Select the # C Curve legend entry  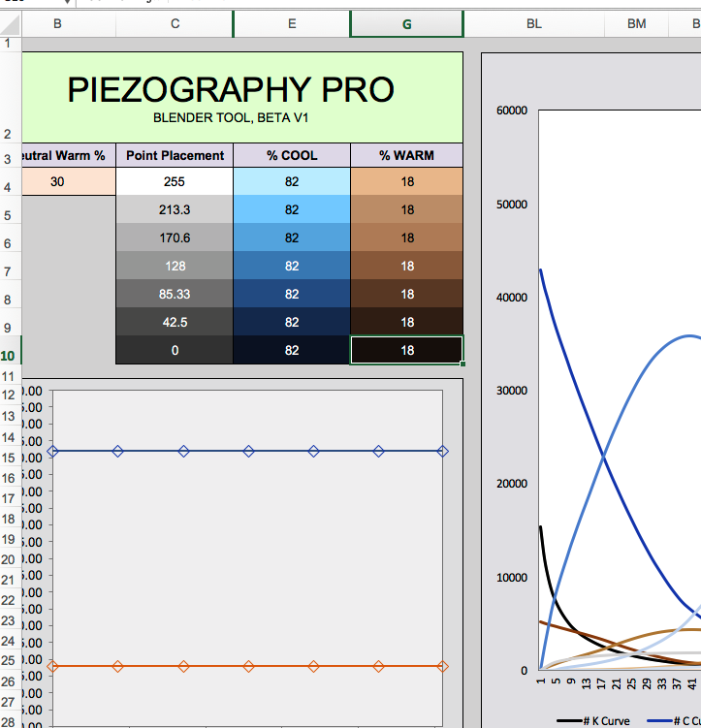tap(679, 721)
